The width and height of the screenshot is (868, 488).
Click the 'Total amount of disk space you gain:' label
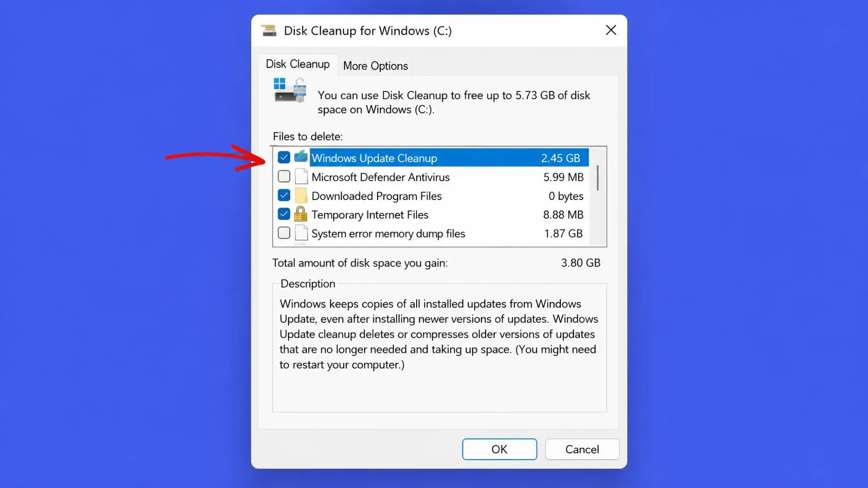(x=360, y=263)
